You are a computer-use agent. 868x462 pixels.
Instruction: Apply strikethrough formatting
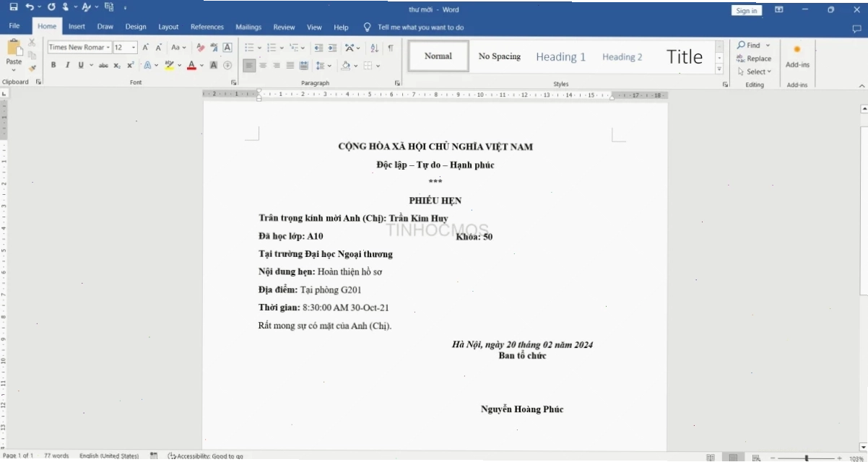(x=103, y=65)
